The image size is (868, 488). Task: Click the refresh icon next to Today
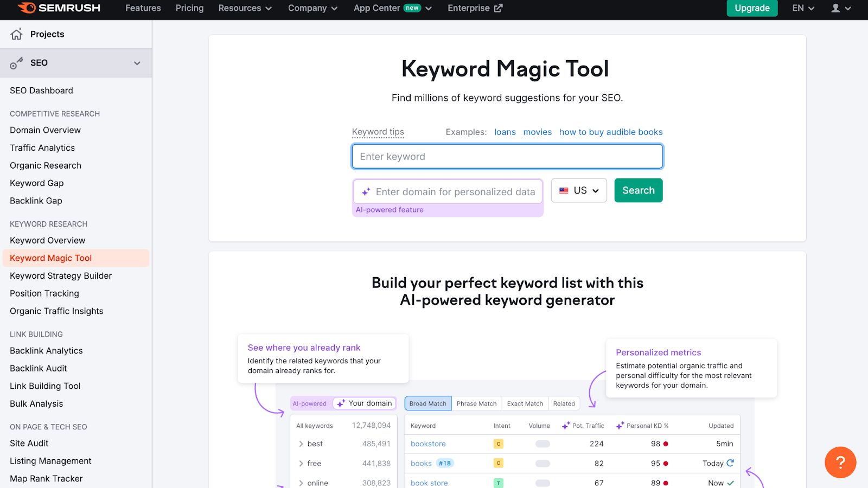(x=730, y=463)
